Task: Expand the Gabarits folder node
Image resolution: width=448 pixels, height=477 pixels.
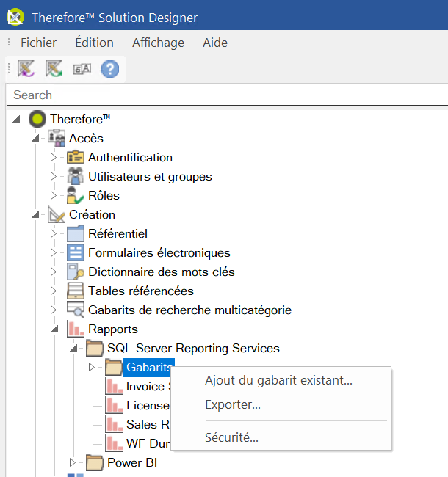Action: coord(92,367)
